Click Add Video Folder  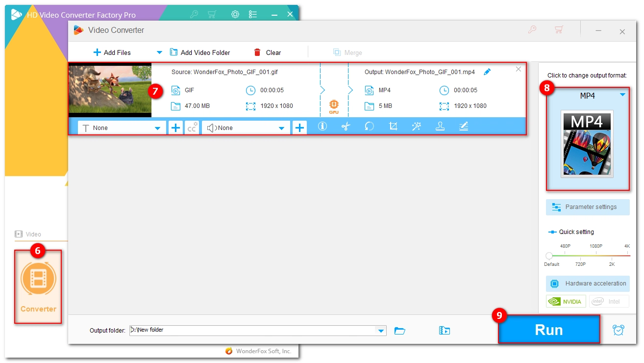200,52
